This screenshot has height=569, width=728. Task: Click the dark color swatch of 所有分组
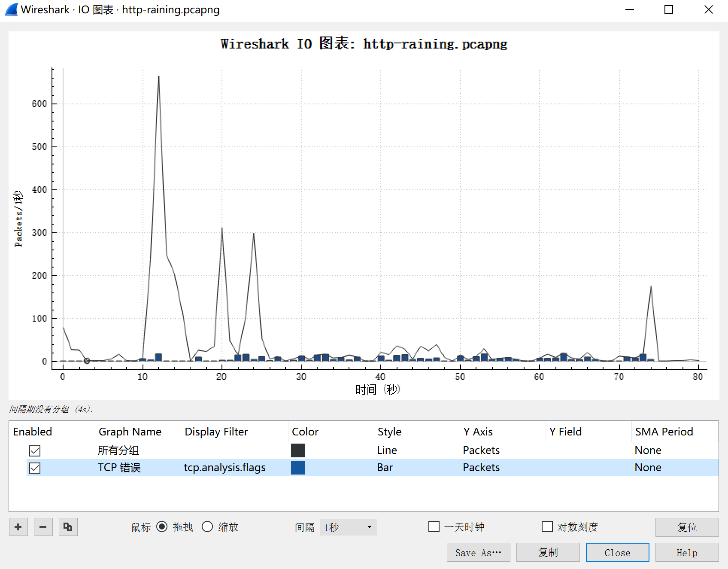pyautogui.click(x=298, y=450)
